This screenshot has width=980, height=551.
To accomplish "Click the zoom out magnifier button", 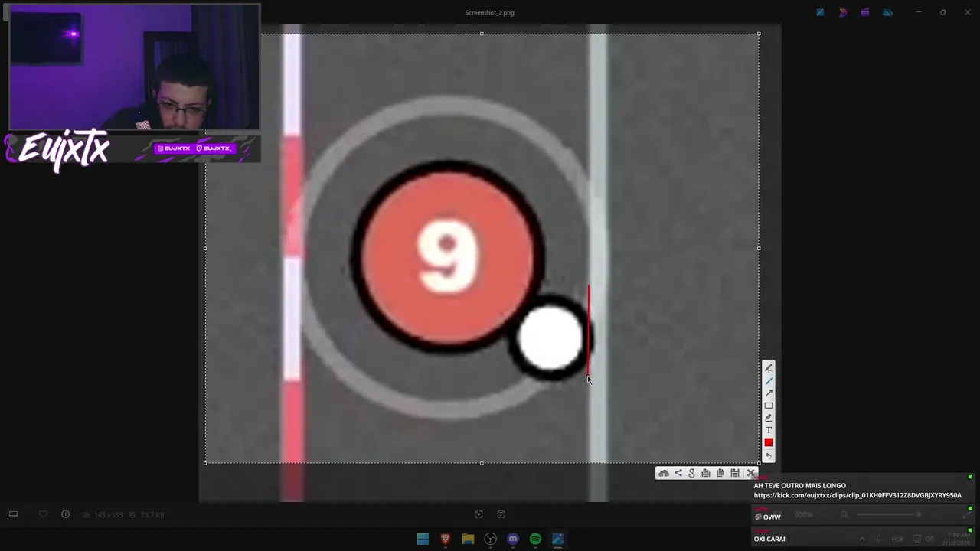I will [844, 514].
